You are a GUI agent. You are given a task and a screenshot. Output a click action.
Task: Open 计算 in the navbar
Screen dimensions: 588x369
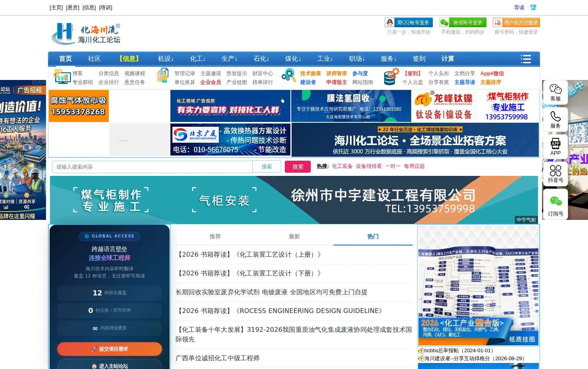click(448, 59)
